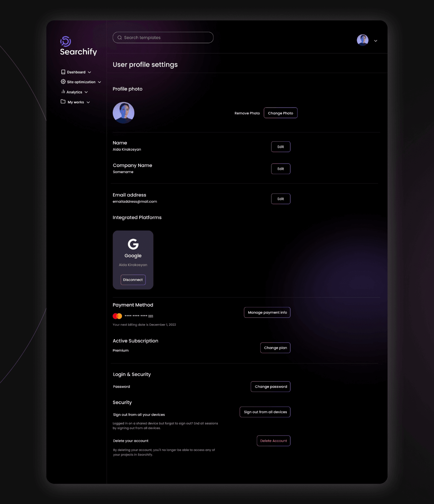Expand the Analytics chevron
The width and height of the screenshot is (434, 504).
tap(86, 92)
